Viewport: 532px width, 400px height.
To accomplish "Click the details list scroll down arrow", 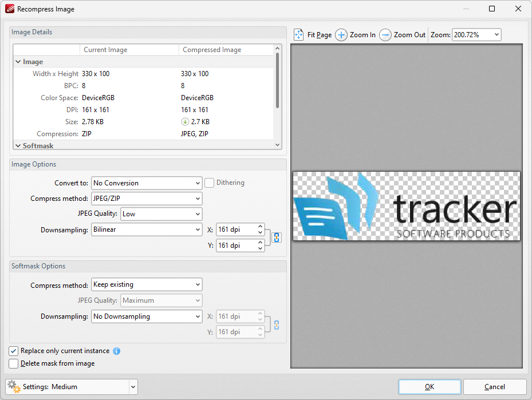I will click(x=278, y=145).
